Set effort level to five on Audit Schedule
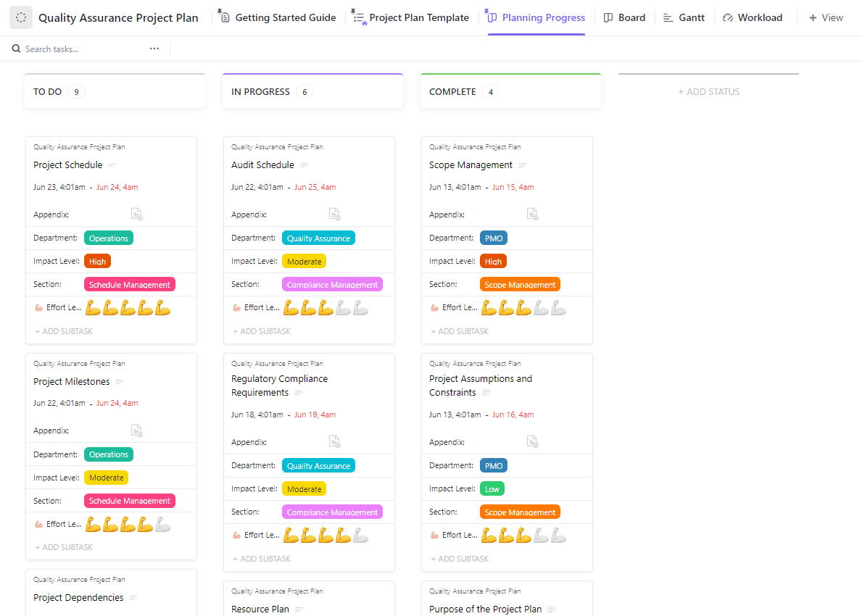The width and height of the screenshot is (862, 616). click(360, 308)
